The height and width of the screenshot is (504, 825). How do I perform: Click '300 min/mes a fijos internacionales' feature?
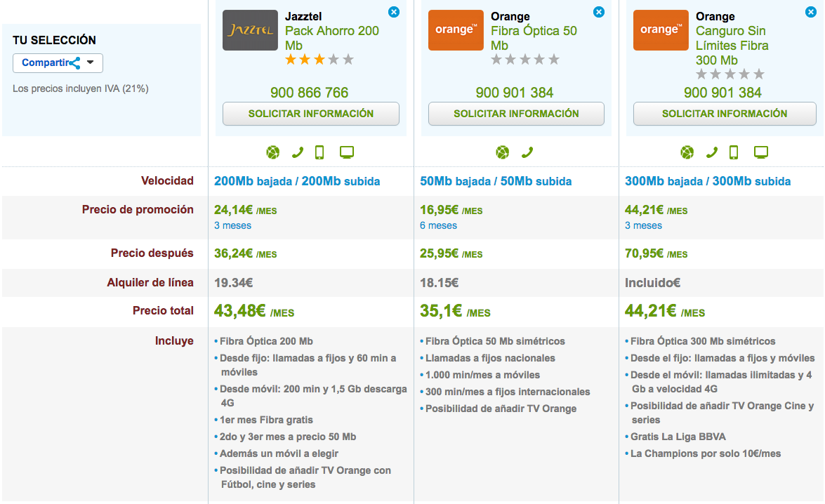508,392
